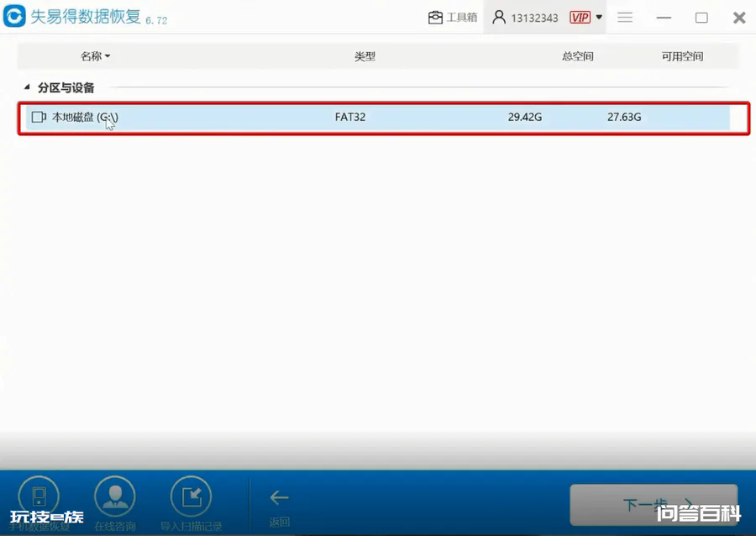Click the 失易得数据恢复 app logo icon
This screenshot has height=536, width=756.
point(14,16)
